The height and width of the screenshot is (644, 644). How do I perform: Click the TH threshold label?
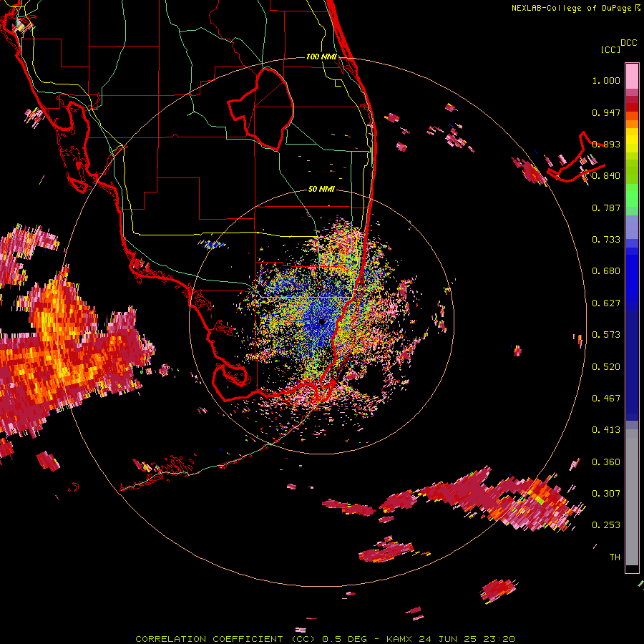point(615,557)
